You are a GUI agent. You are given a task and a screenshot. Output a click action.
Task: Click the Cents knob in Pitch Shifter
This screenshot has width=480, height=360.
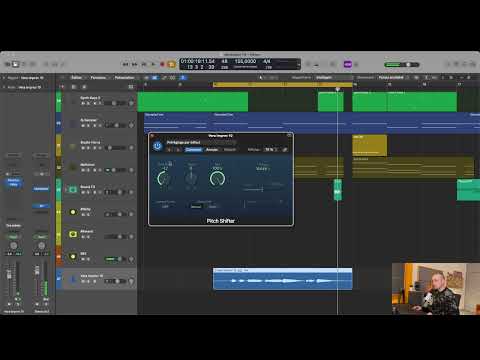click(x=191, y=178)
